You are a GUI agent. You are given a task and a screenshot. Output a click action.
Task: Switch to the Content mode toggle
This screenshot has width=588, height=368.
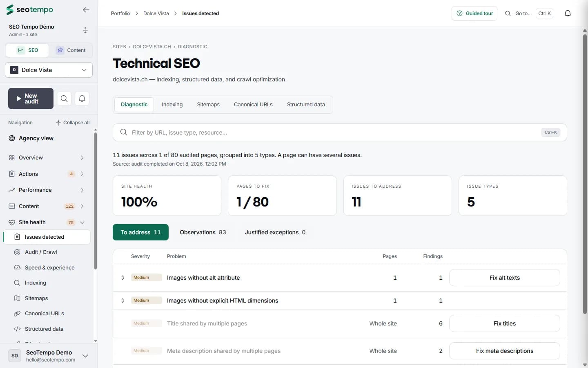(x=71, y=50)
